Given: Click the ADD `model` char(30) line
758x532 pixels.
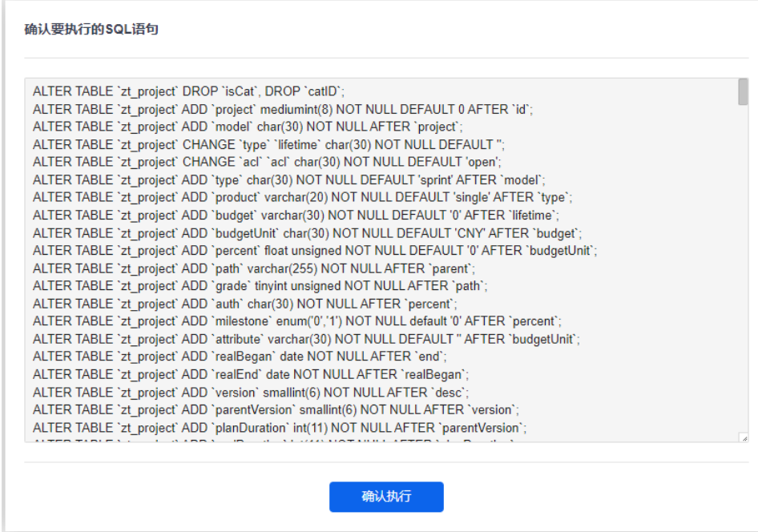Looking at the screenshot, I should (248, 127).
